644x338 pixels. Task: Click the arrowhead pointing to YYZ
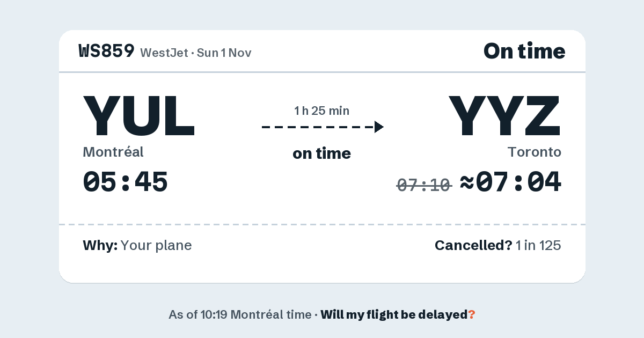(x=379, y=127)
